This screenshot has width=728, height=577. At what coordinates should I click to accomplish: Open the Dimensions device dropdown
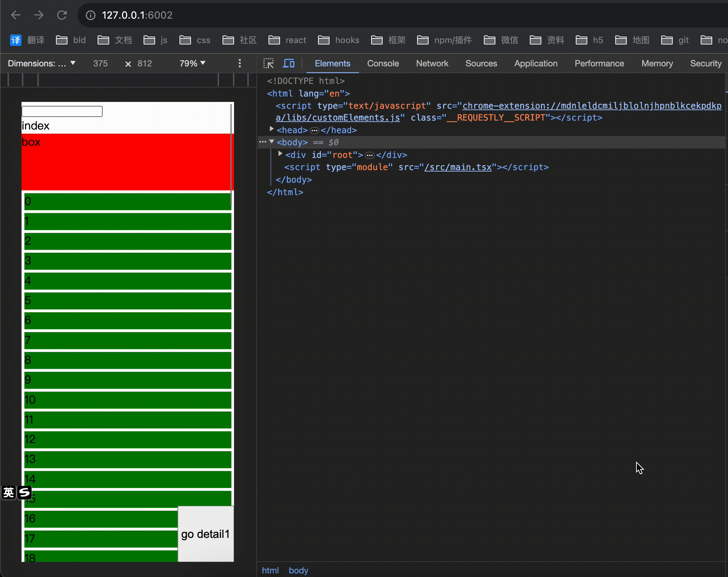point(42,64)
